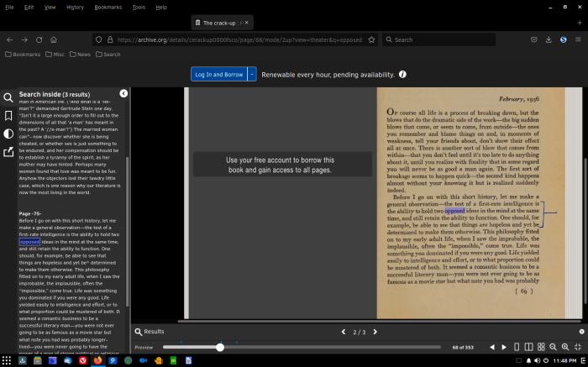The image size is (588, 367).
Task: Open the borrow options dropdown arrow
Action: [x=252, y=74]
